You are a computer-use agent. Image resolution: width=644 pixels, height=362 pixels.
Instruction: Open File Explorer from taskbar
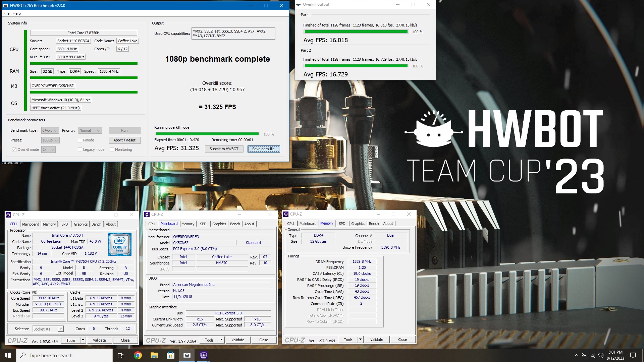tap(154, 355)
